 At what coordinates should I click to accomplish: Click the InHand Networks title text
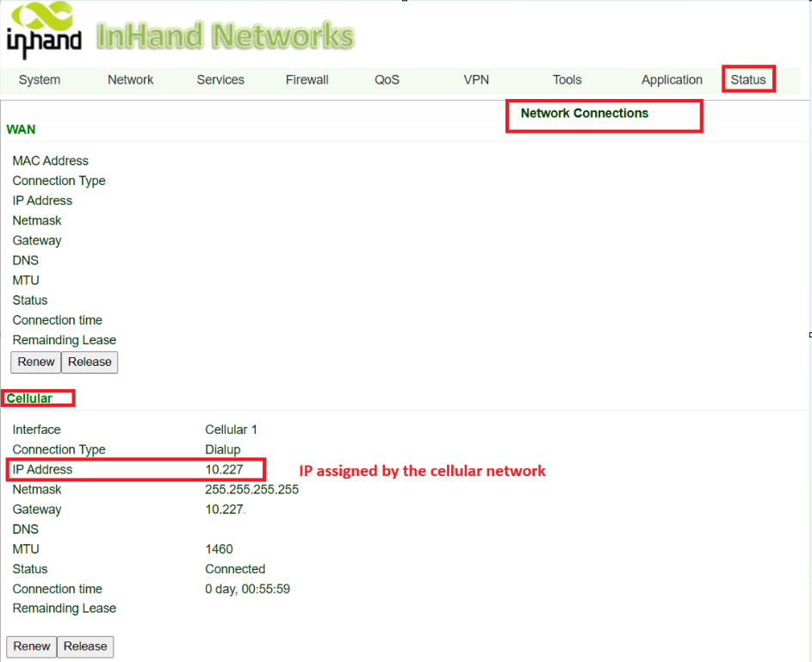tap(226, 35)
